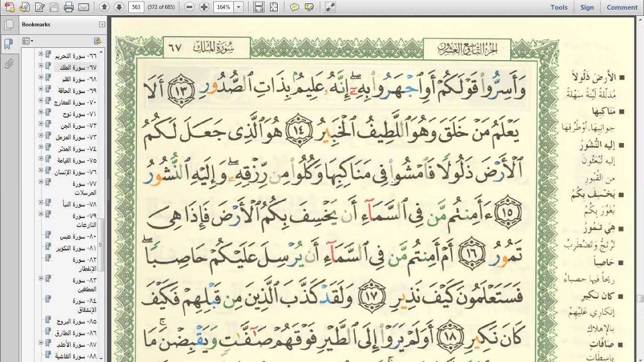The image size is (644, 362).
Task: Jump to bookmark ٧٤- سورة المدثر
Action: tap(77, 149)
